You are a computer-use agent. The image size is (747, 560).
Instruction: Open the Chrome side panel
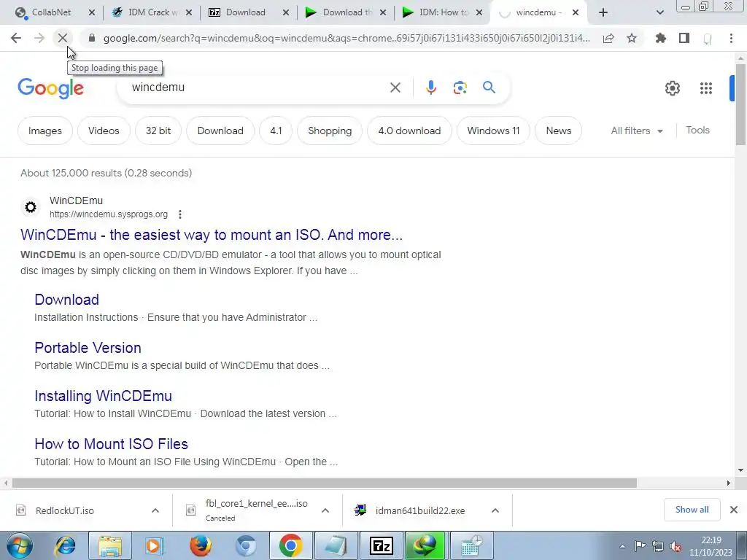click(684, 38)
